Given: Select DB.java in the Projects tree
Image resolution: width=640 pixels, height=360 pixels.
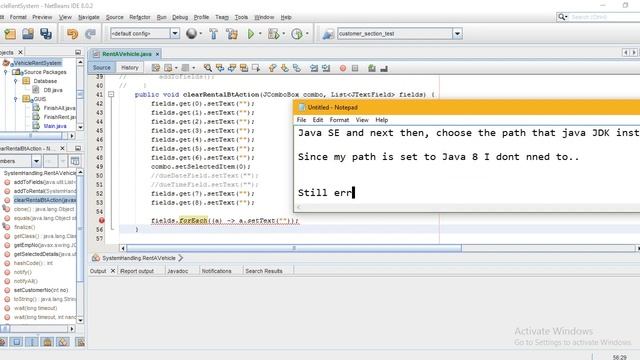Looking at the screenshot, I should click(x=53, y=90).
